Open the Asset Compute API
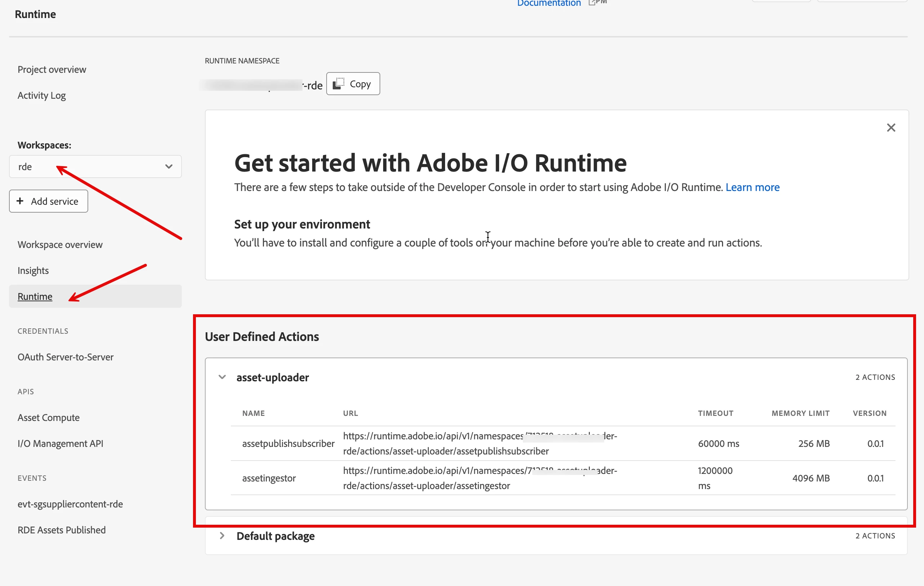The width and height of the screenshot is (924, 586). [48, 417]
